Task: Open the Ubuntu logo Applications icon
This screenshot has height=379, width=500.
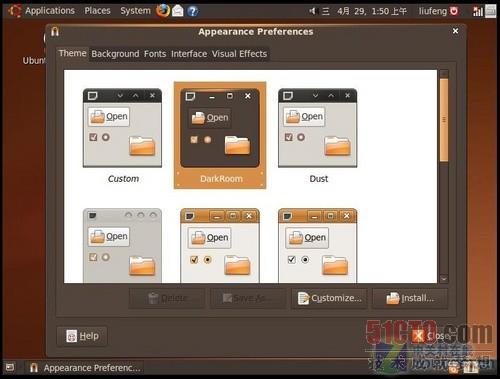Action: (x=15, y=11)
